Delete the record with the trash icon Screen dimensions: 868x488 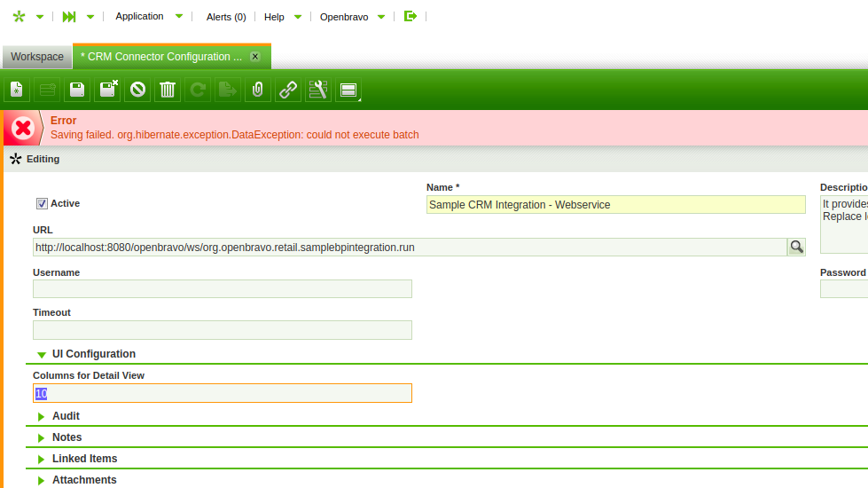point(168,90)
